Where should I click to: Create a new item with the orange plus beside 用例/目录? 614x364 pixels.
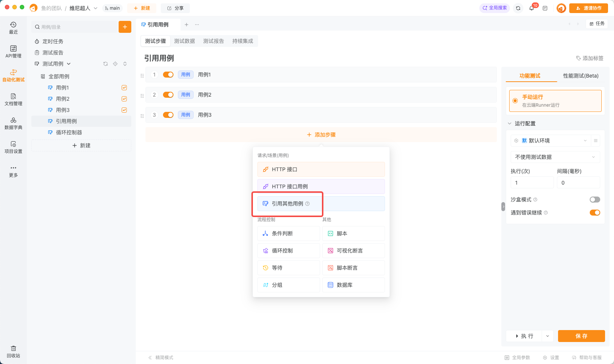125,26
